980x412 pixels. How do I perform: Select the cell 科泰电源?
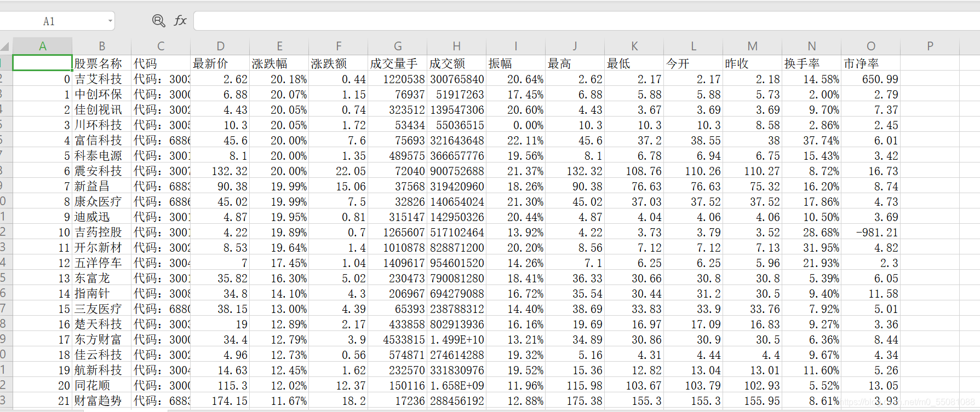(x=102, y=155)
